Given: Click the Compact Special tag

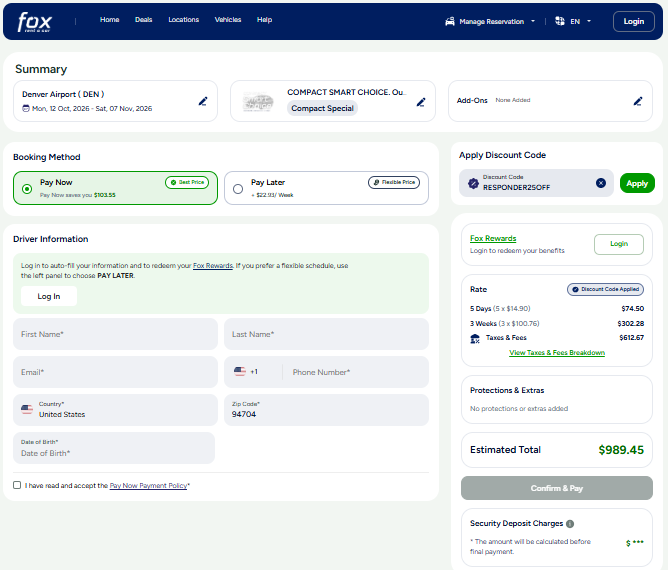Looking at the screenshot, I should click(x=322, y=108).
